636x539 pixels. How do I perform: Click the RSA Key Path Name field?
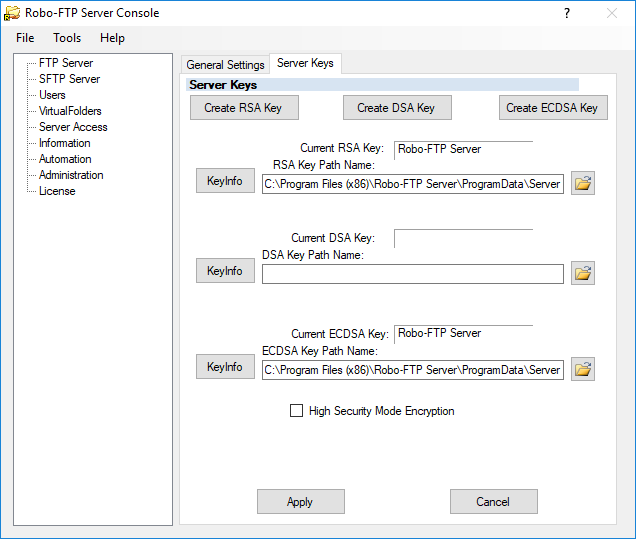pyautogui.click(x=413, y=184)
